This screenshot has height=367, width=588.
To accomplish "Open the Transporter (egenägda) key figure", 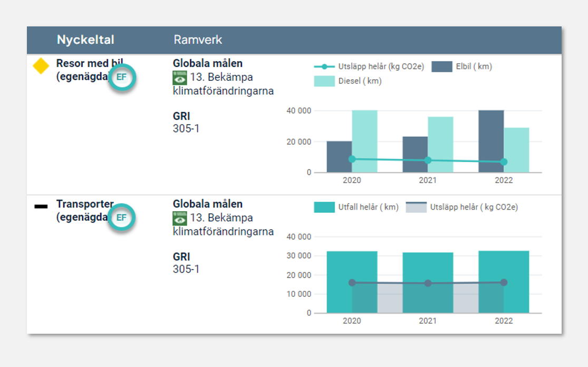I will point(83,211).
